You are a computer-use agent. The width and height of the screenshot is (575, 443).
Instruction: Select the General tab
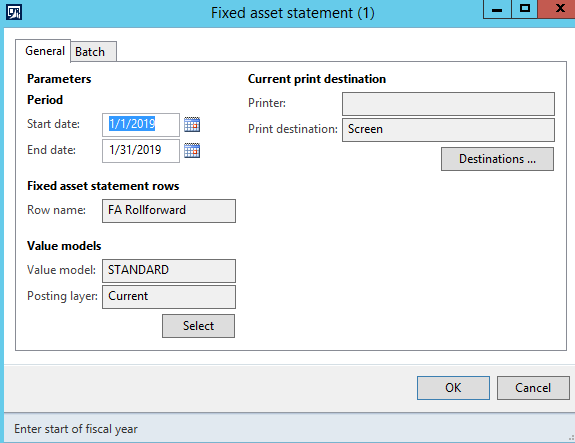click(x=43, y=51)
